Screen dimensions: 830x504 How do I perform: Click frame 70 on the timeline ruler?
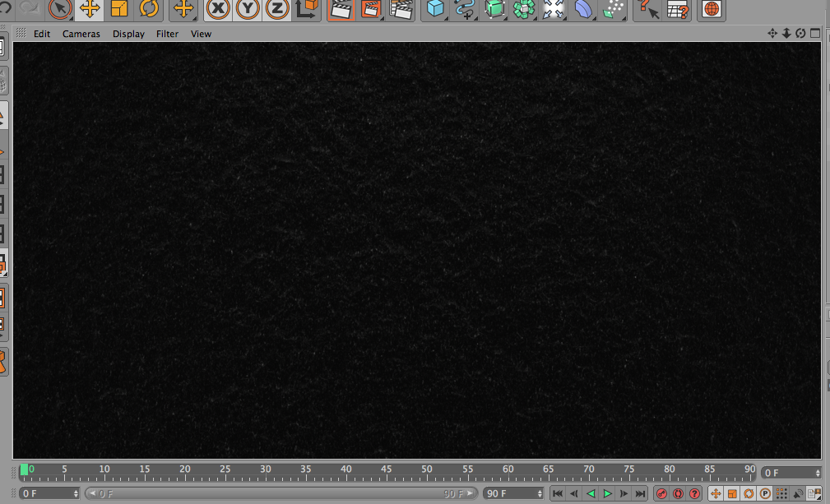pos(589,471)
